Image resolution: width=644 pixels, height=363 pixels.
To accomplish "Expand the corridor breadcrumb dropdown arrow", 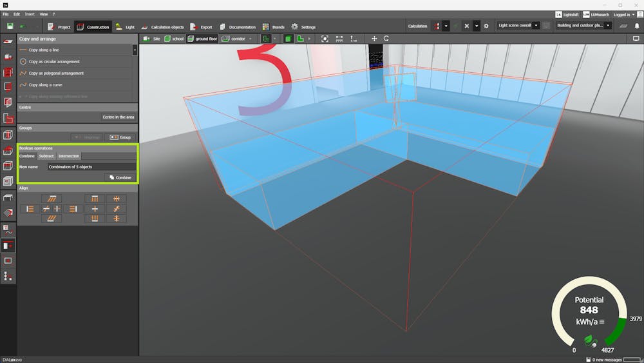I will pyautogui.click(x=251, y=39).
